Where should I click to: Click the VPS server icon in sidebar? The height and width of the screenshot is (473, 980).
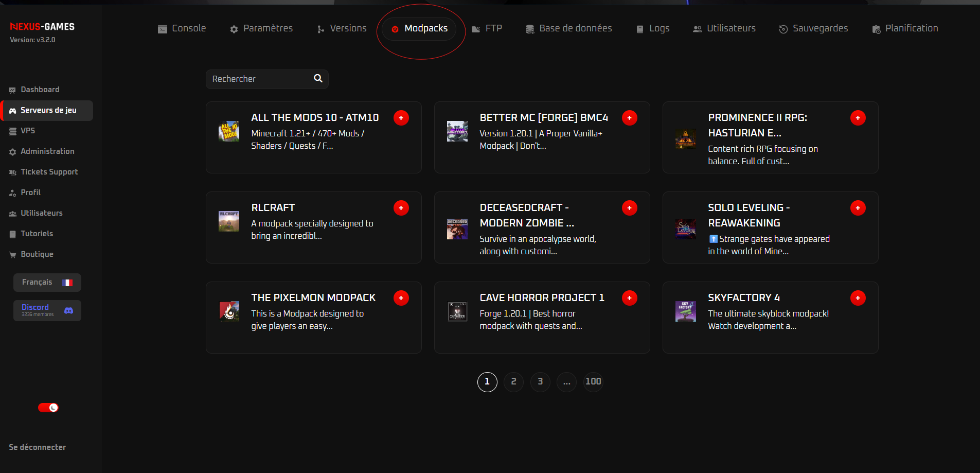click(12, 131)
